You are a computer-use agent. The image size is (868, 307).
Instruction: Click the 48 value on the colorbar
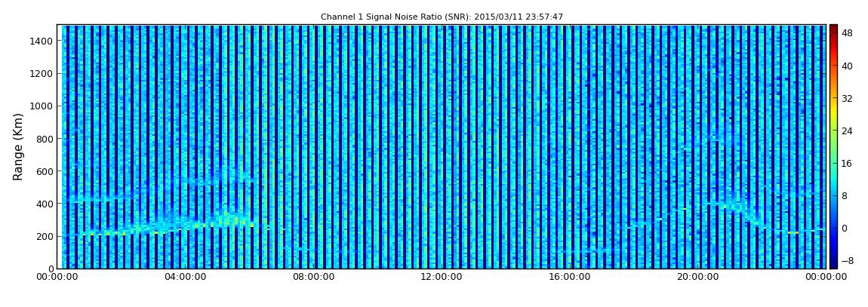(847, 33)
